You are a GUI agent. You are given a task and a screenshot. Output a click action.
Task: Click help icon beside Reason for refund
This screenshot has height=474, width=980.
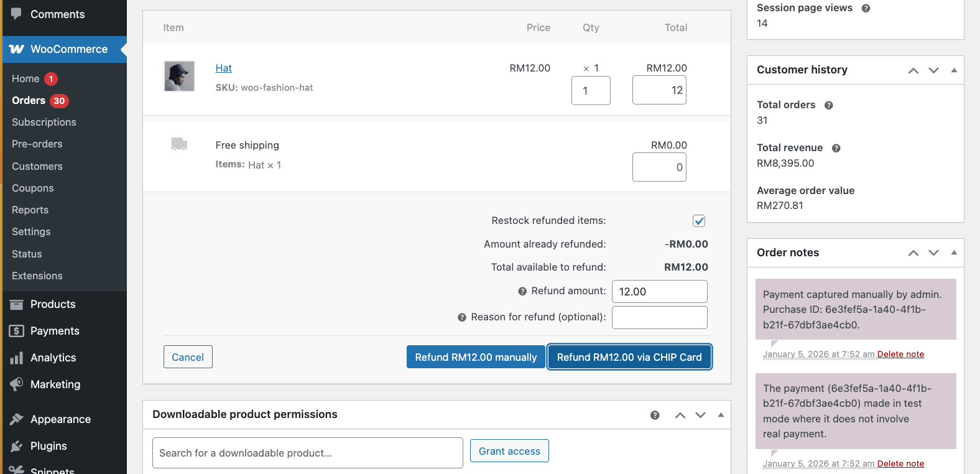click(x=462, y=317)
